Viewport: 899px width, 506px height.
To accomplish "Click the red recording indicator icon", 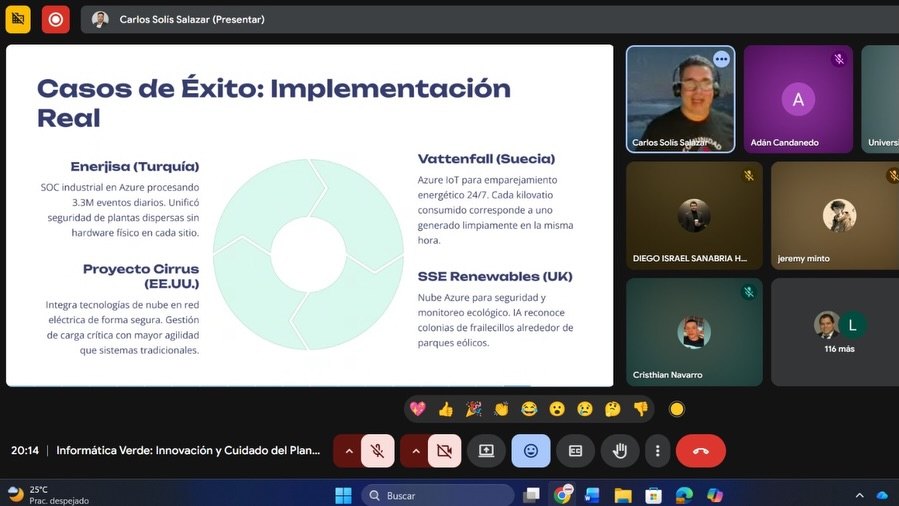I will tap(55, 19).
